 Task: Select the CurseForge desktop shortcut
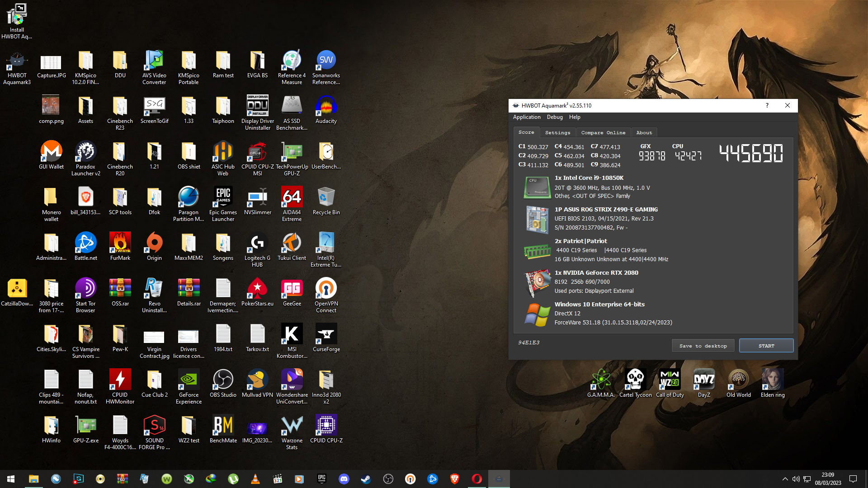click(326, 338)
